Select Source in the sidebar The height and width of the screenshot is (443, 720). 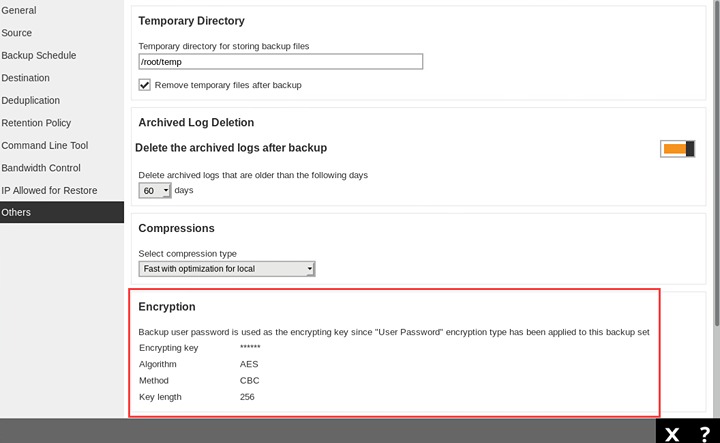(x=17, y=33)
